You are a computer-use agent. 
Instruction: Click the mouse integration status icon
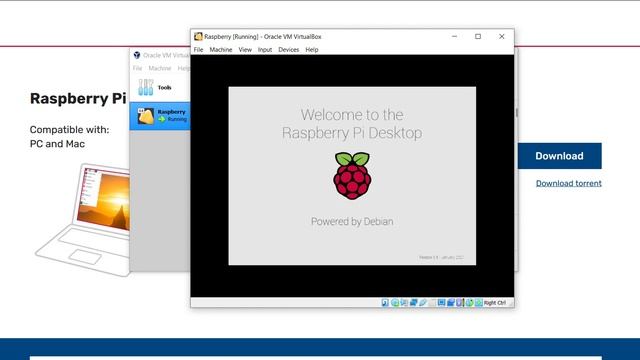pos(470,302)
